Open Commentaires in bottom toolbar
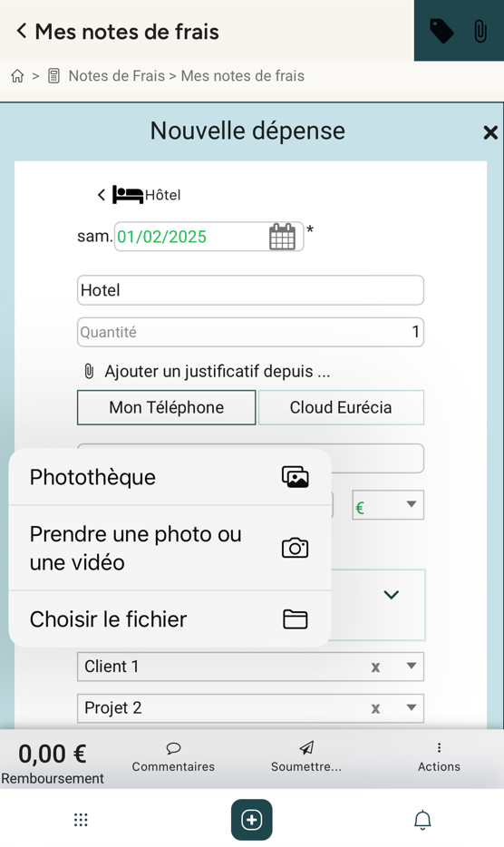Screen dimensions: 504x847 (x=173, y=757)
